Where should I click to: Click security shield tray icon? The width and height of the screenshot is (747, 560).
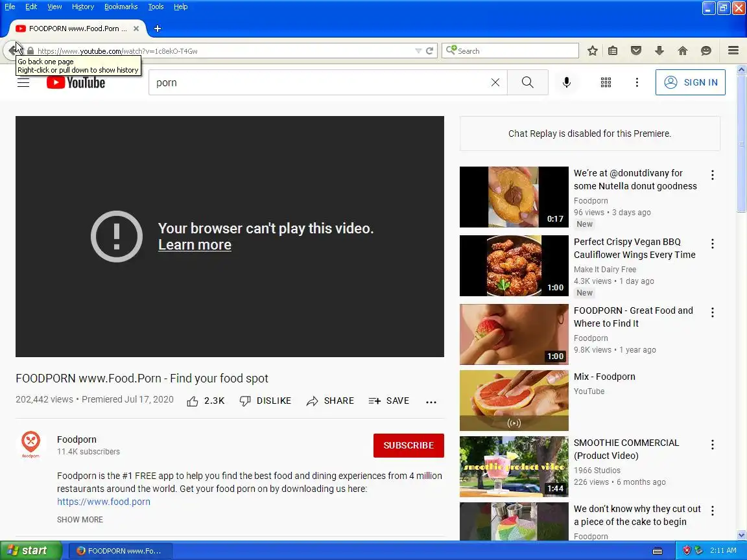pos(687,550)
